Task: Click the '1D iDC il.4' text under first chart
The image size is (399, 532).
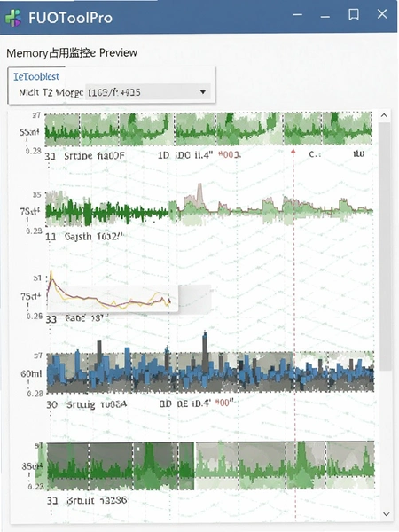Action: (x=185, y=155)
